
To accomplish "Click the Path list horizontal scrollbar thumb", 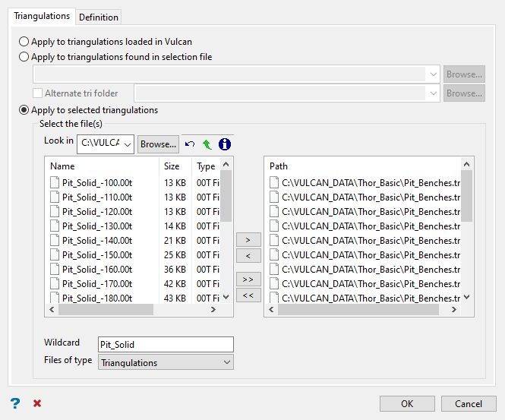I will 358,310.
